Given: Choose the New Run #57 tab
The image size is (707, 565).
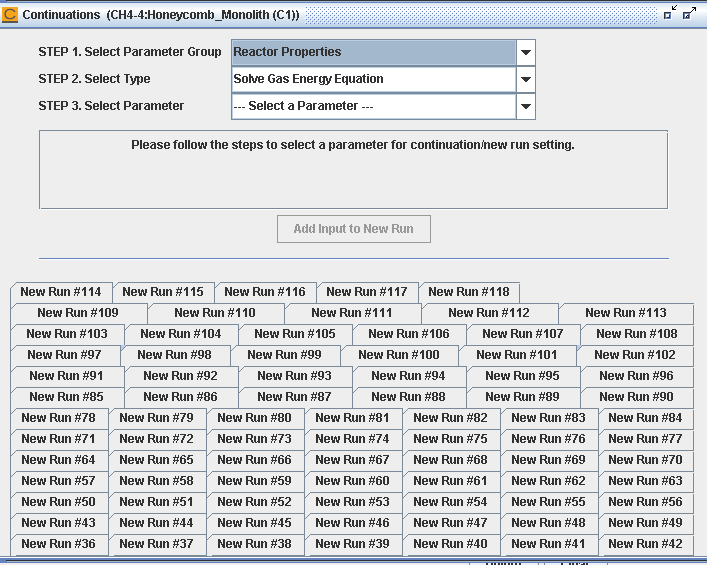Looking at the screenshot, I should [x=59, y=481].
